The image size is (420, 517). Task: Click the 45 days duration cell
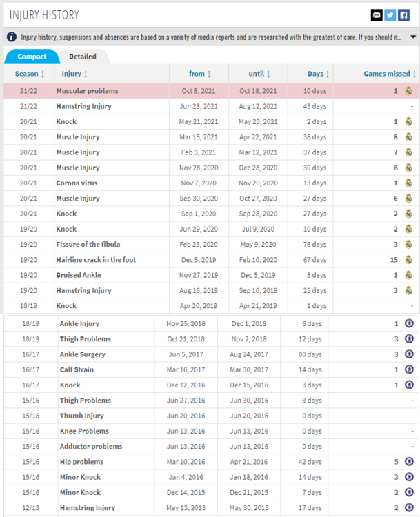click(x=314, y=106)
